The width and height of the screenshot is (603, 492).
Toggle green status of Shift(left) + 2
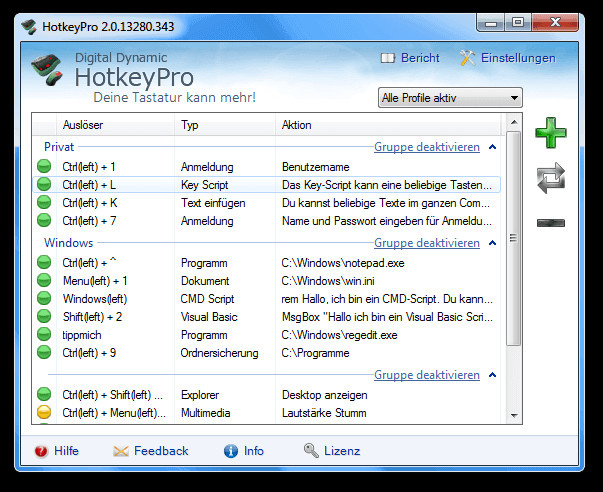pyautogui.click(x=44, y=317)
